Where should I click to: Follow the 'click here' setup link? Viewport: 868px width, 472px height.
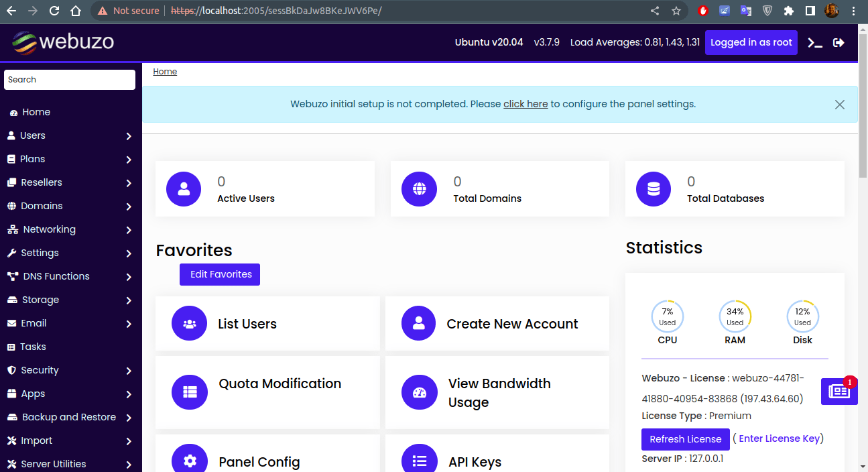pyautogui.click(x=525, y=104)
